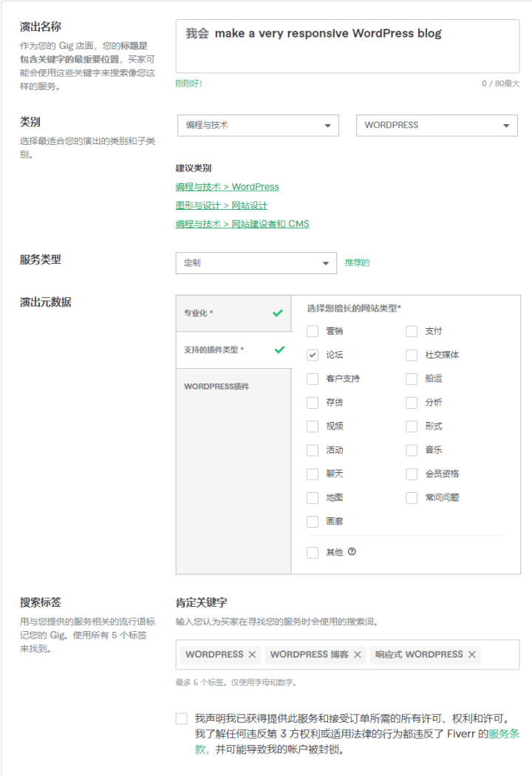Image resolution: width=532 pixels, height=776 pixels.
Task: Check the 船运 checkbox
Action: pyautogui.click(x=412, y=378)
